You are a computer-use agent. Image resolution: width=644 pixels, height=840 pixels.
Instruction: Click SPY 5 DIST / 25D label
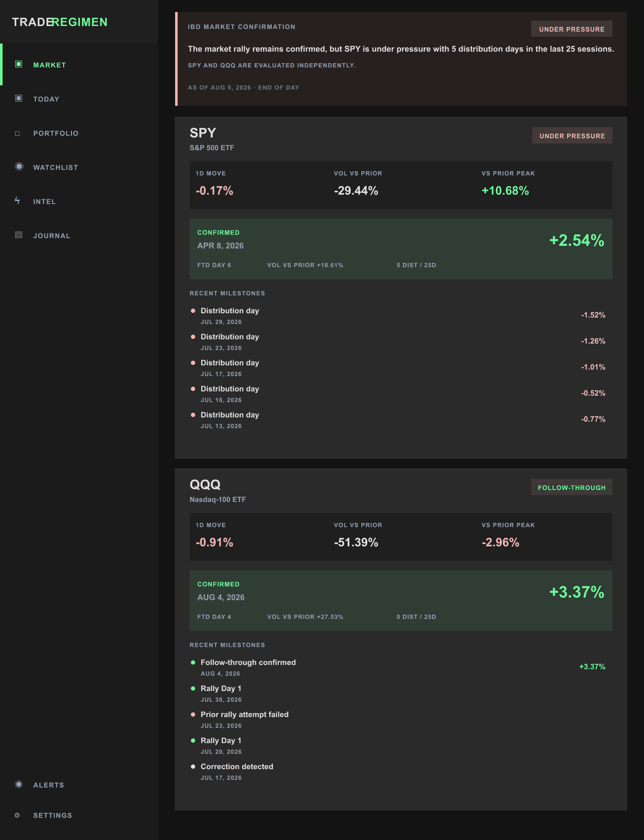pyautogui.click(x=416, y=265)
